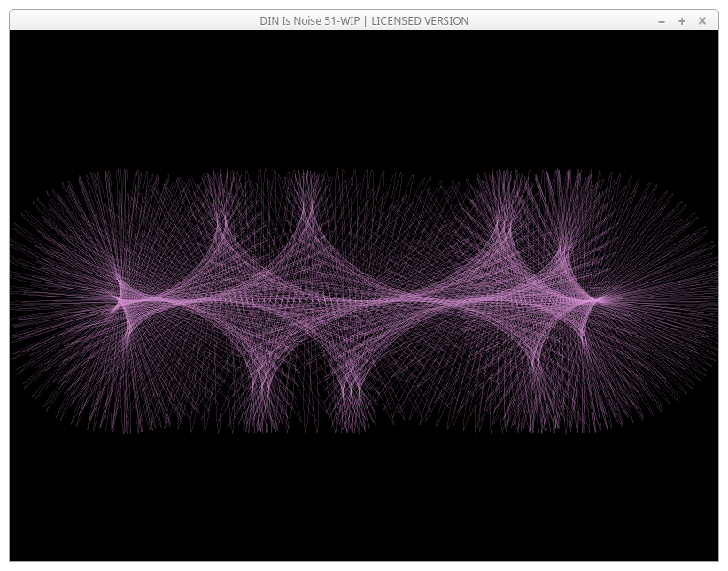The image size is (728, 571).
Task: Click the bright convergence point at pattern's right
Action: pos(599,300)
